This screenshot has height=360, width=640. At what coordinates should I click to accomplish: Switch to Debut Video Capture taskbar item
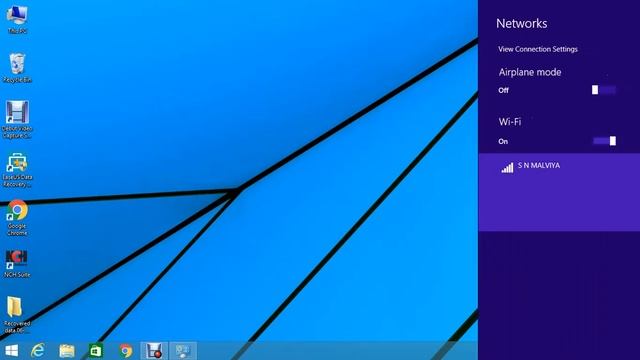click(x=154, y=351)
